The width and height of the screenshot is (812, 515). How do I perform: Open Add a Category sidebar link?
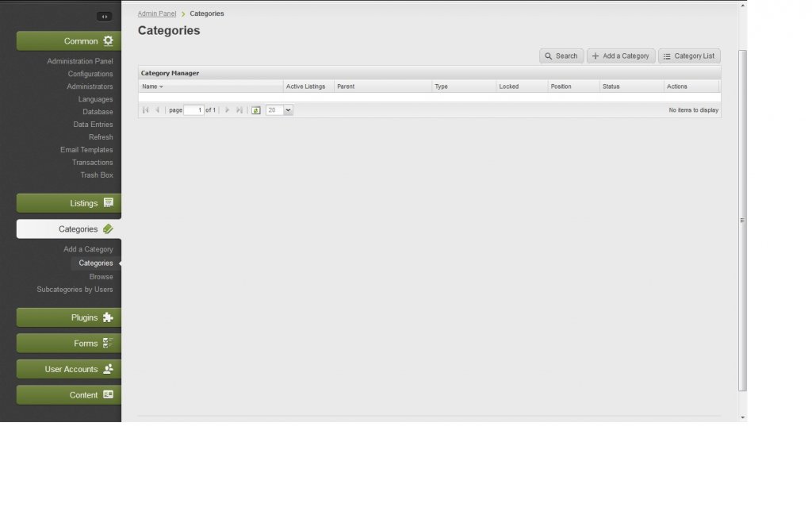coord(88,249)
